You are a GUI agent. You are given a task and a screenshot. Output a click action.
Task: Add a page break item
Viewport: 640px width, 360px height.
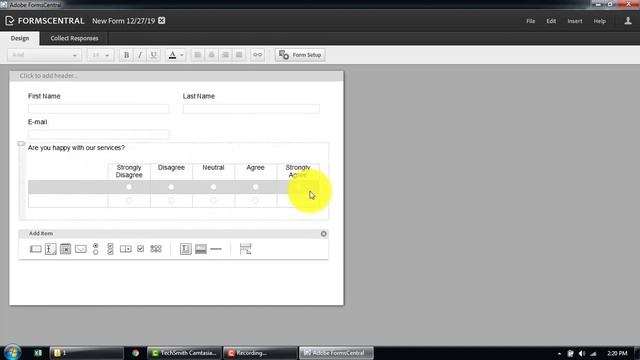tap(245, 249)
